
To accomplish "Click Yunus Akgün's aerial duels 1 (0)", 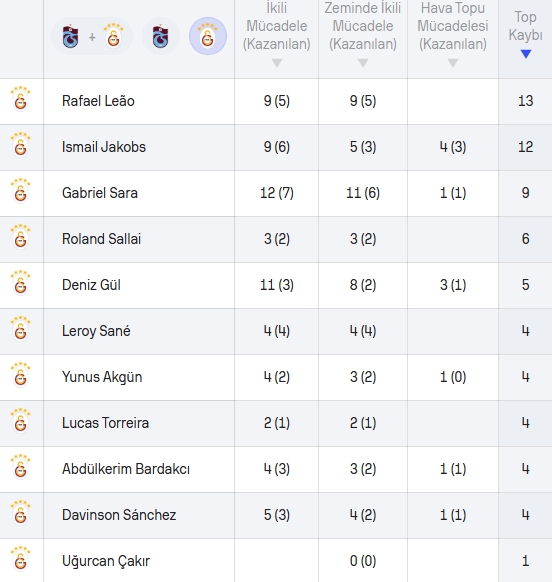I will point(453,377).
